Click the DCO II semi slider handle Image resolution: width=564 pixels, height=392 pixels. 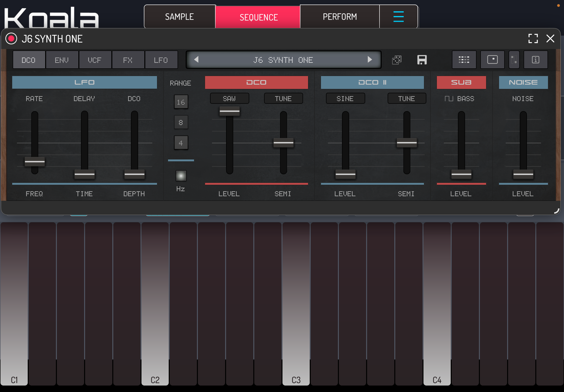click(x=407, y=143)
